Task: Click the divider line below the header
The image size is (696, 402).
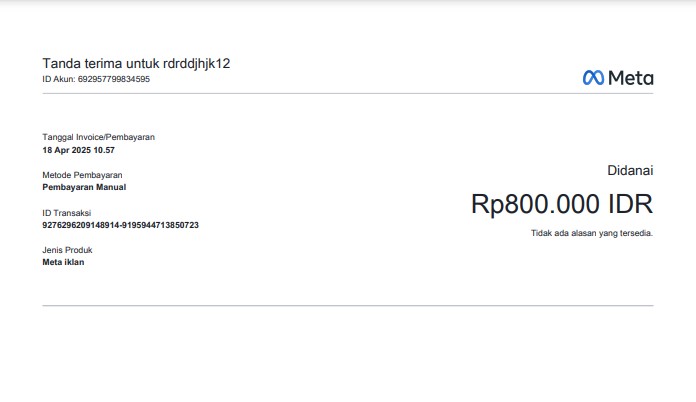Action: 347,94
